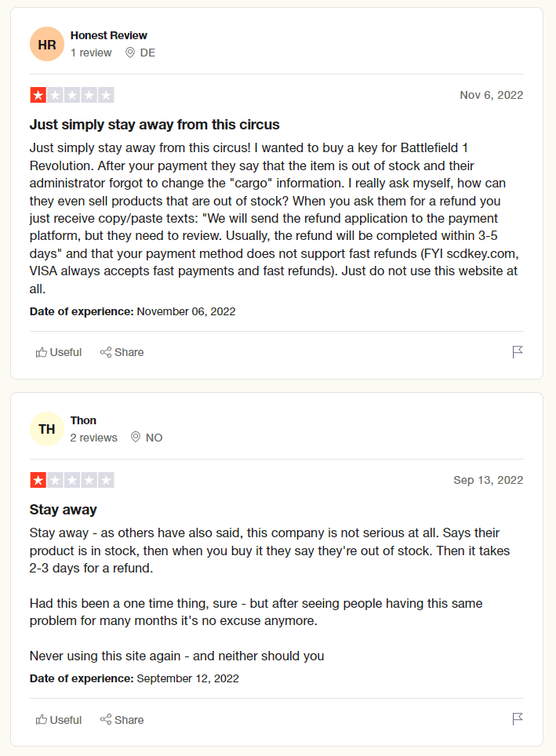Click the HR avatar circle
This screenshot has height=756, width=556.
pos(47,44)
